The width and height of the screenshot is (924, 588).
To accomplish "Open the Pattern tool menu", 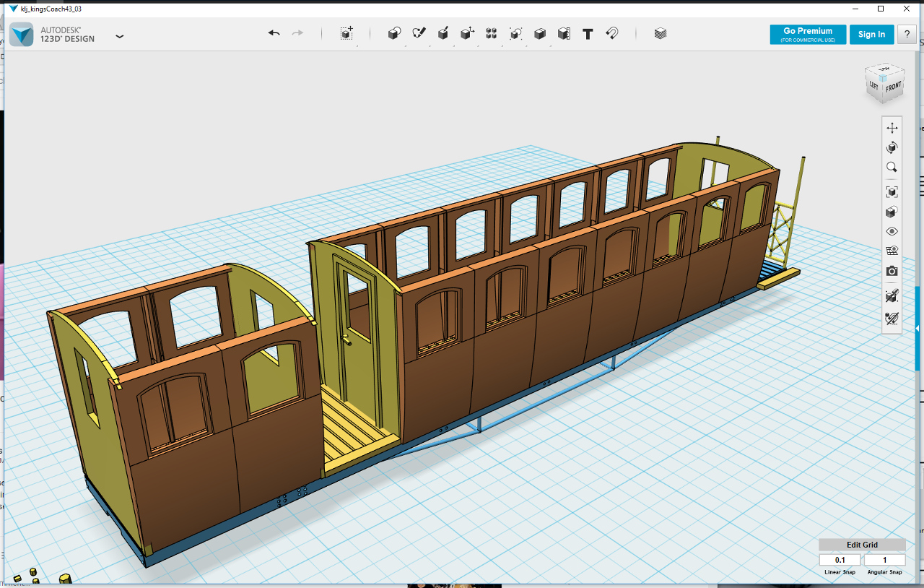I will tap(492, 33).
